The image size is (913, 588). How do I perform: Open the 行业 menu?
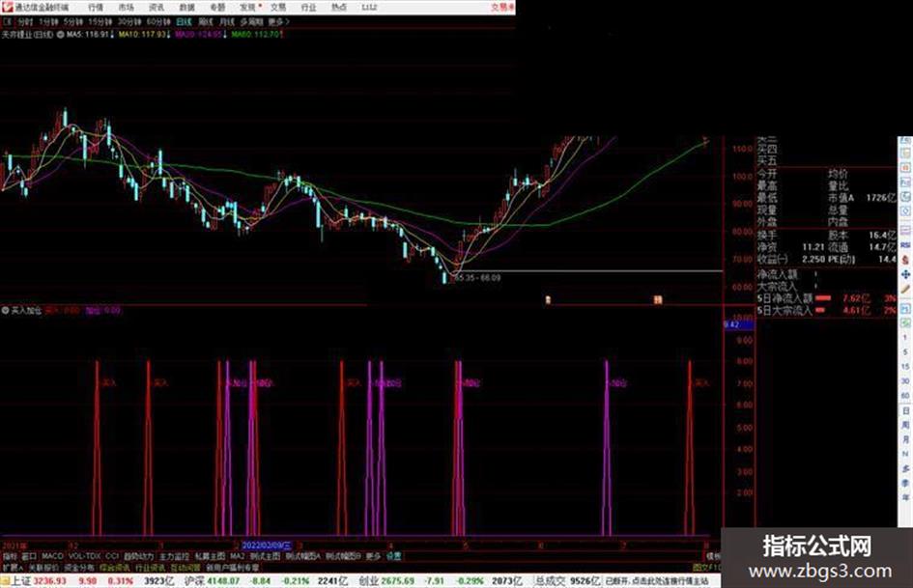(x=308, y=8)
